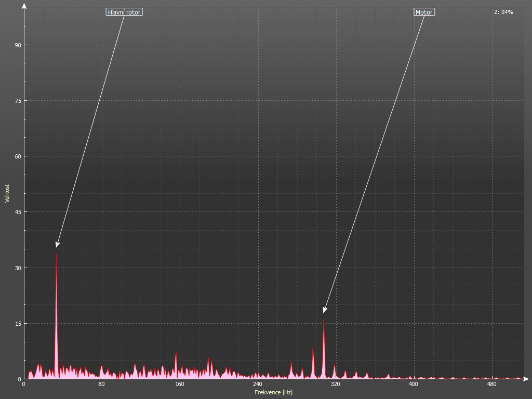Click the 320 tick on frequency axis

point(335,385)
